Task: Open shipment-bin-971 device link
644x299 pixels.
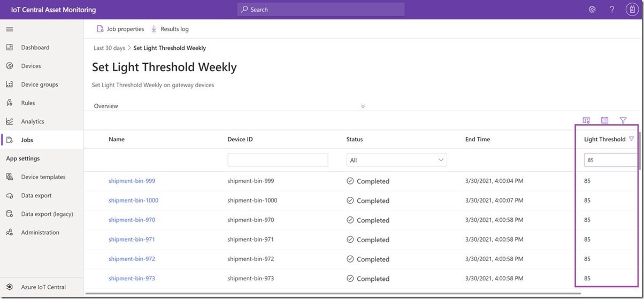Action: coord(132,240)
